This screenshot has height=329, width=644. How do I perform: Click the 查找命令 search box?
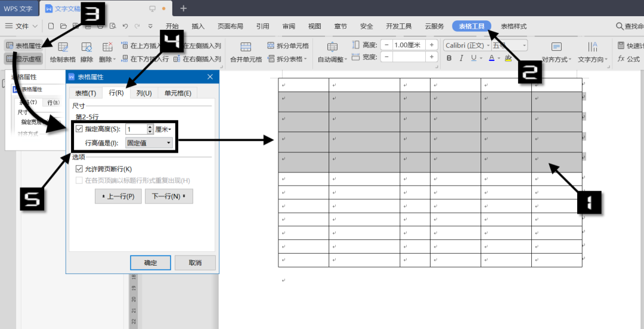(x=630, y=26)
